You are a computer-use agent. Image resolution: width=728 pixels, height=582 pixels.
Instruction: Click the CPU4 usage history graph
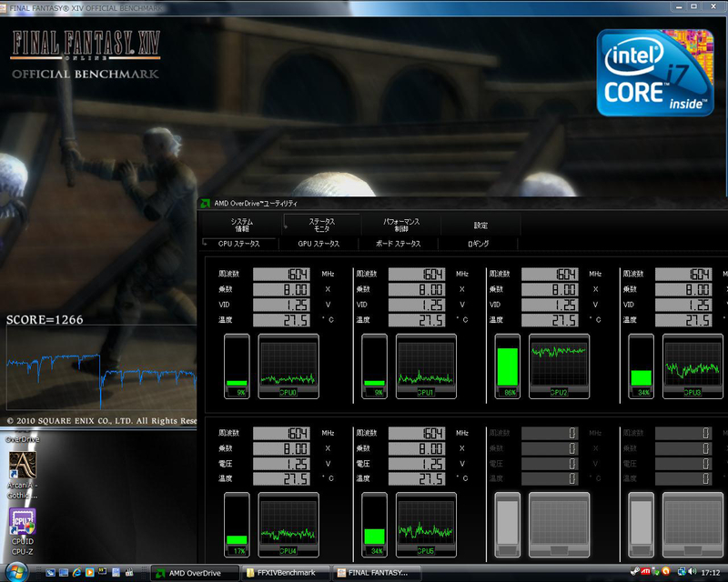(288, 525)
